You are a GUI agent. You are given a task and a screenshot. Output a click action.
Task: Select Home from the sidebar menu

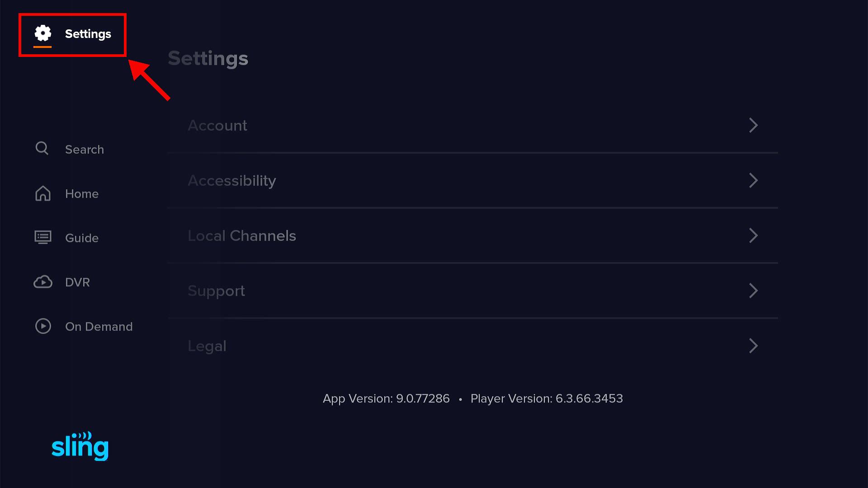pos(82,193)
